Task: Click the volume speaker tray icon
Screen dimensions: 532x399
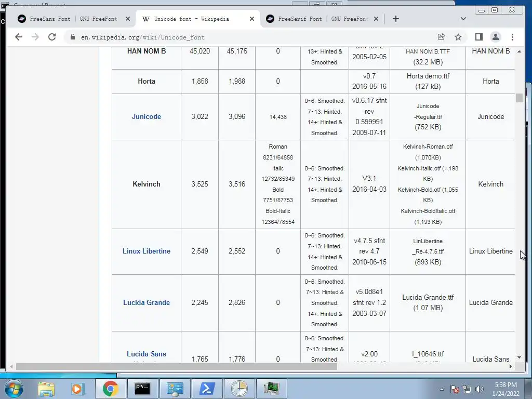Action: click(480, 389)
